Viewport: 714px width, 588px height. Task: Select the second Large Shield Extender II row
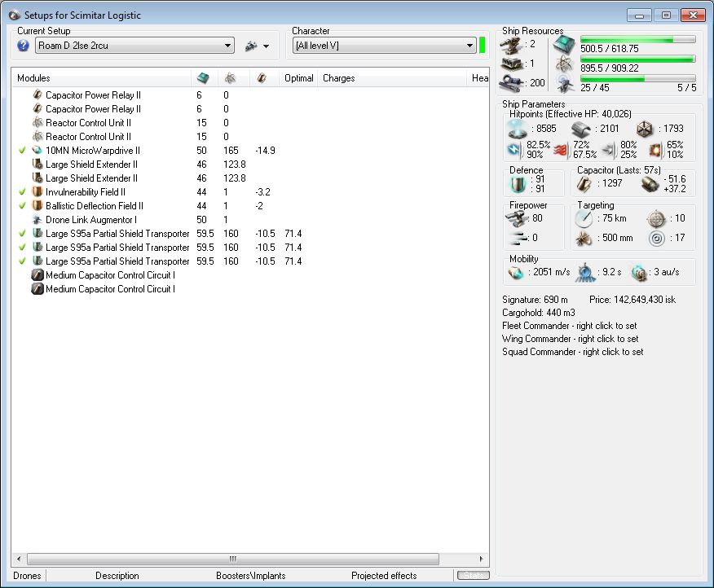pyautogui.click(x=250, y=178)
